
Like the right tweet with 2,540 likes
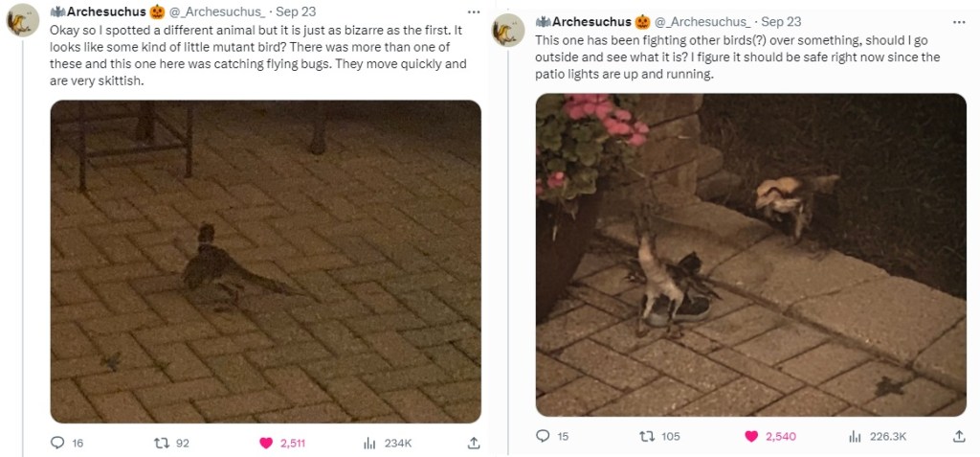click(x=750, y=436)
